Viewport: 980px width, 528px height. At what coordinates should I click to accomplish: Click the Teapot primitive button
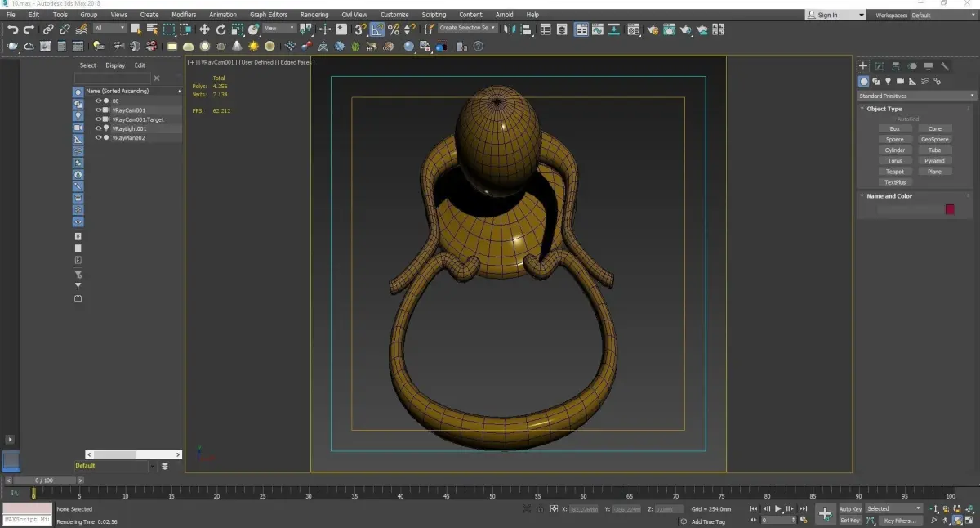[894, 172]
